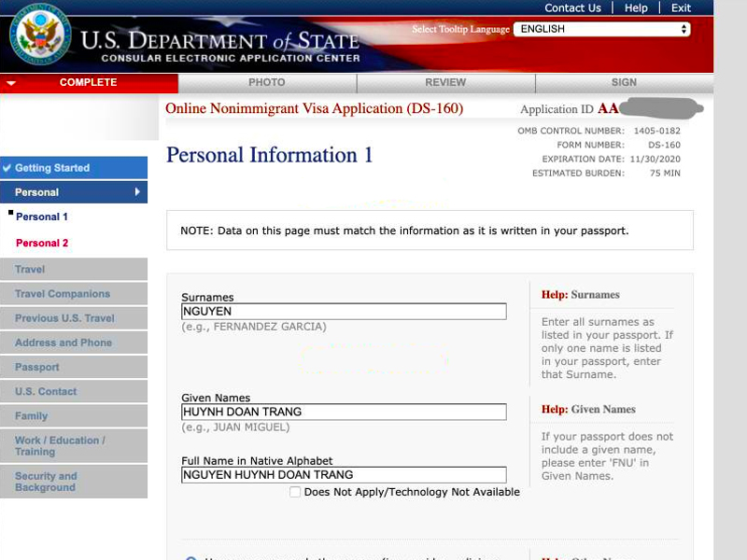Click the Personal Information 1 heading
The height and width of the screenshot is (560, 747).
pyautogui.click(x=269, y=155)
